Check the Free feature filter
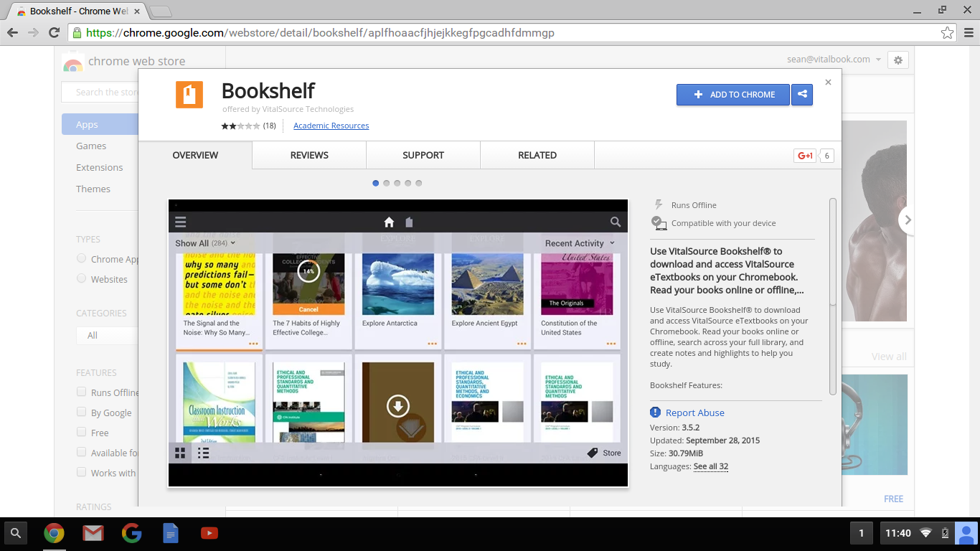The width and height of the screenshot is (980, 551). (x=81, y=432)
